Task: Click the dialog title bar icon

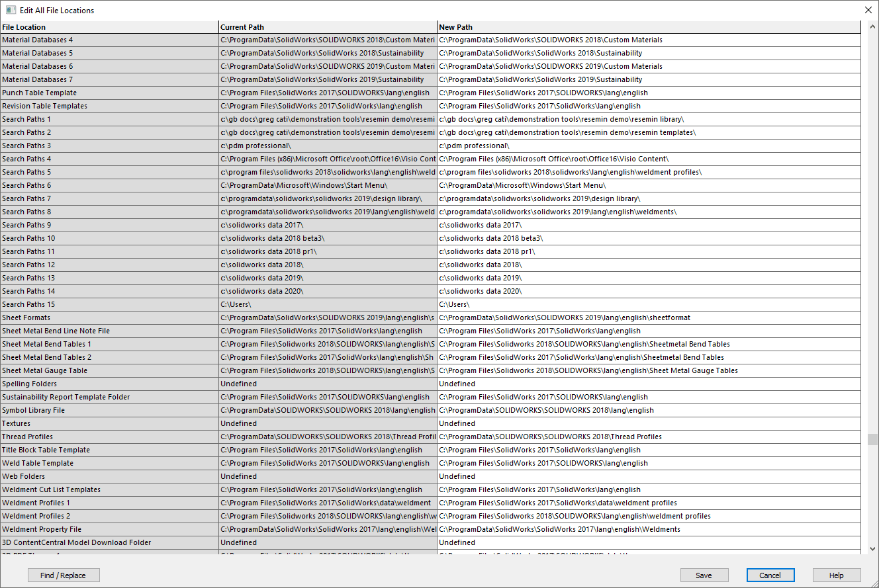Action: [11, 10]
